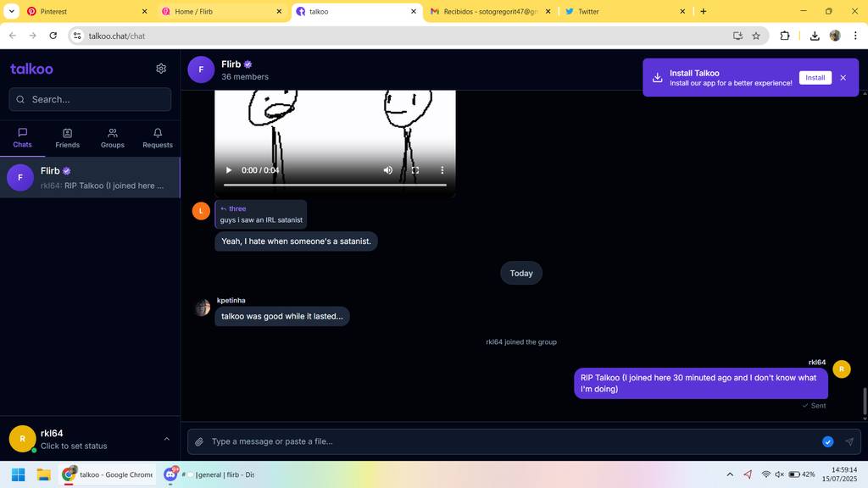Reload the talkoo page

click(x=53, y=36)
